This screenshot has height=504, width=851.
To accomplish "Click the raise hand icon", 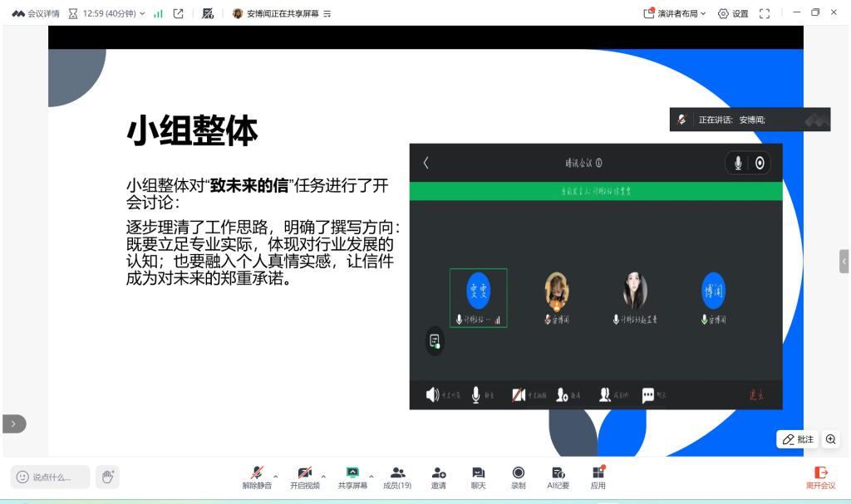I will [x=106, y=477].
